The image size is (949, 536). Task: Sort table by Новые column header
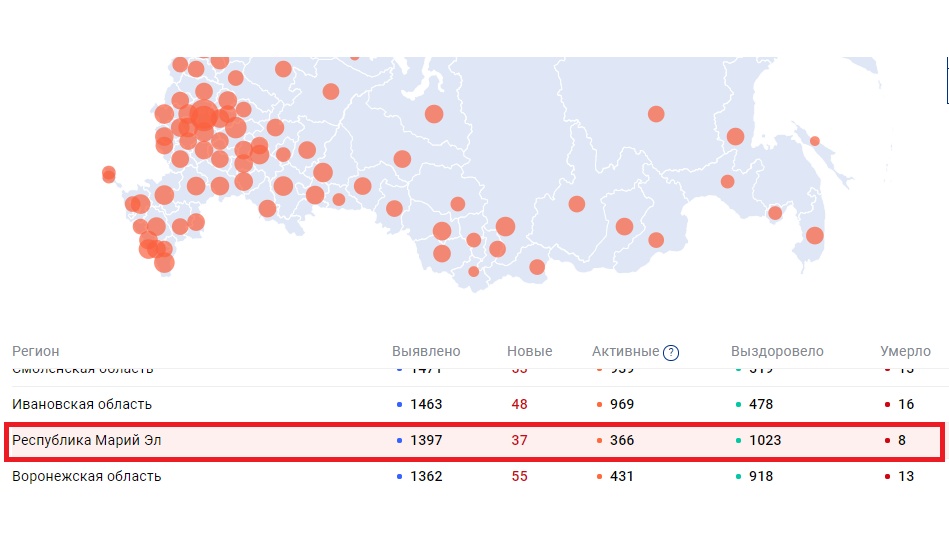tap(529, 351)
